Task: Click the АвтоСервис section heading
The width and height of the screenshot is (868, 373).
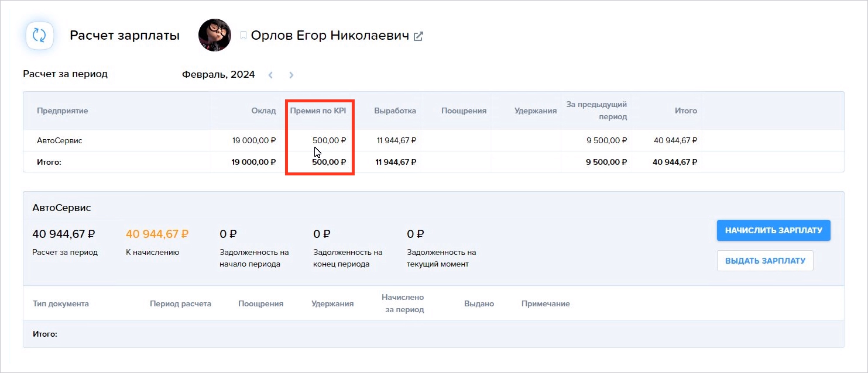Action: [x=61, y=208]
